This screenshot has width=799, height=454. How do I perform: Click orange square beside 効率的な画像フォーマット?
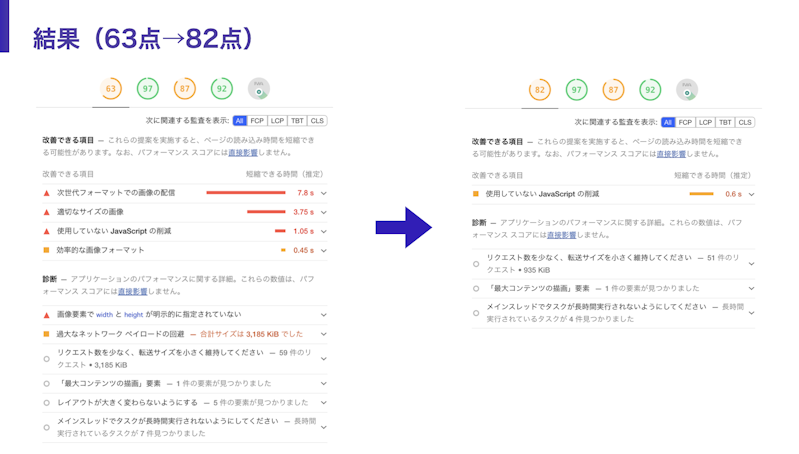click(46, 250)
